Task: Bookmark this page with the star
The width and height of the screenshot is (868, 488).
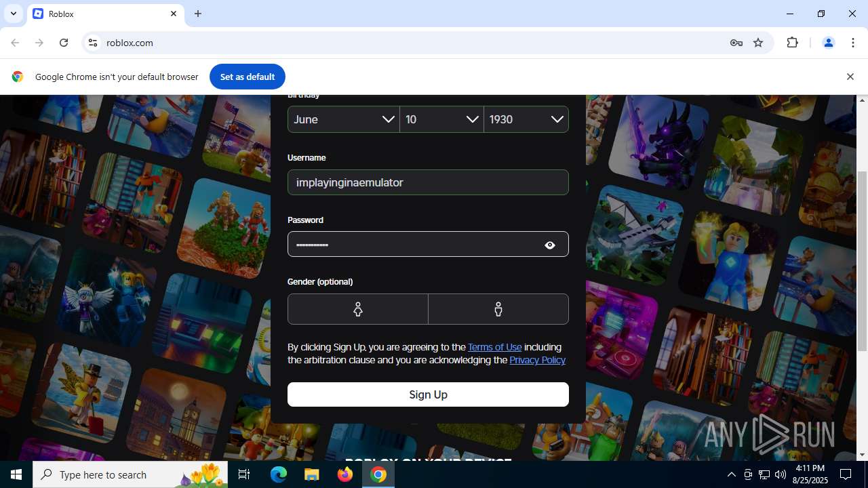Action: coord(758,43)
